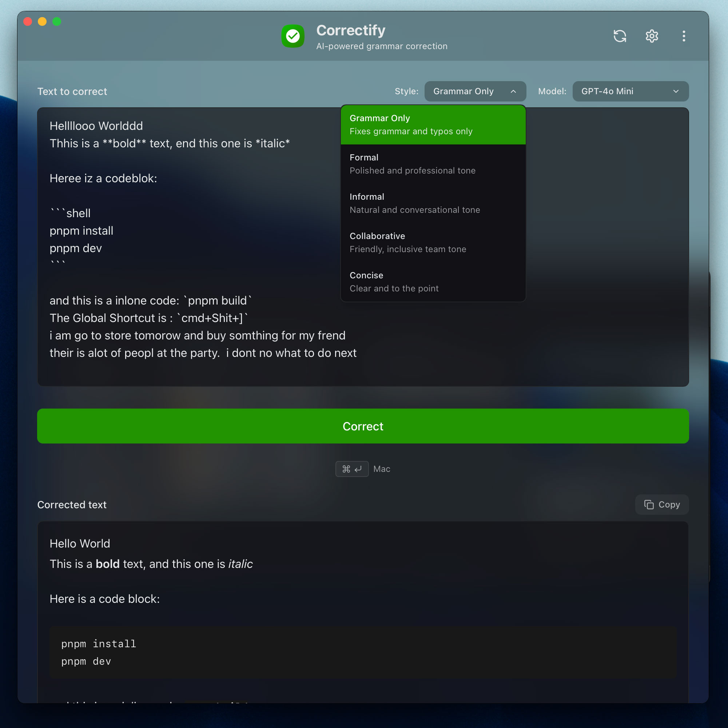The width and height of the screenshot is (728, 728).
Task: Click the refresh/reset icon in header
Action: click(x=620, y=36)
